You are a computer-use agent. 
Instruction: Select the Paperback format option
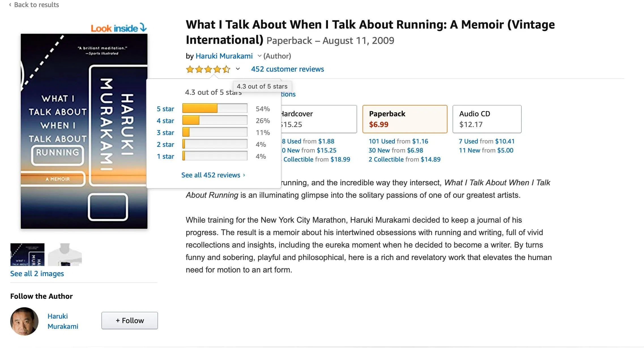405,119
